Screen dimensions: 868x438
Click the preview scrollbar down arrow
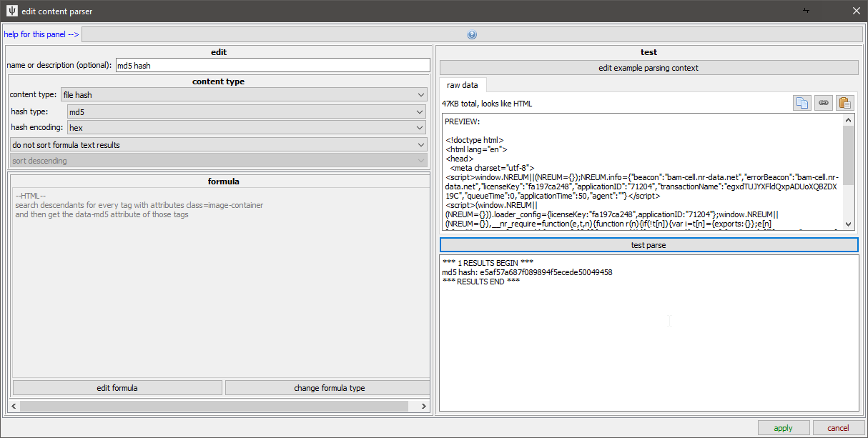848,224
